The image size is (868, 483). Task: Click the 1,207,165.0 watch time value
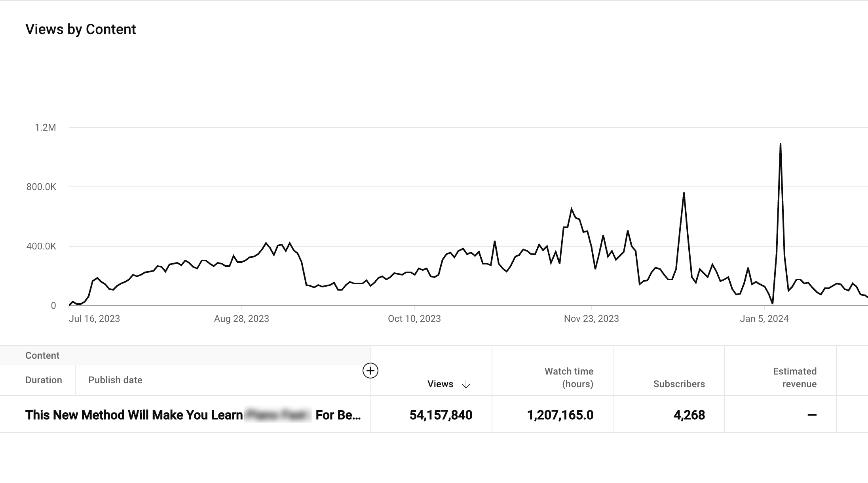coord(560,415)
